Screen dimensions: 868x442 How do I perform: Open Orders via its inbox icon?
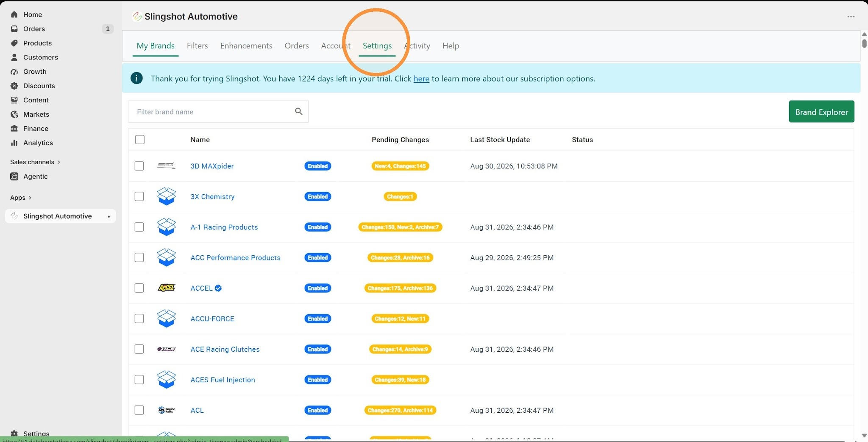(x=14, y=29)
